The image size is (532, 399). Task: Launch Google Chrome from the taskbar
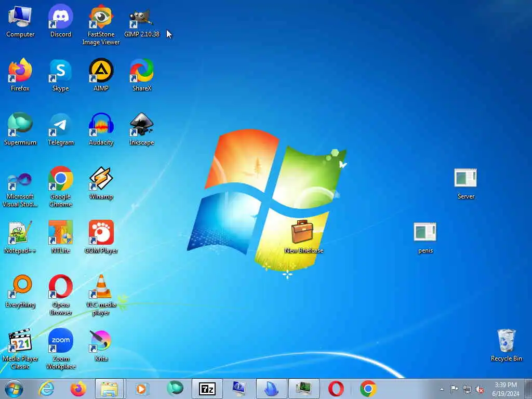point(368,389)
